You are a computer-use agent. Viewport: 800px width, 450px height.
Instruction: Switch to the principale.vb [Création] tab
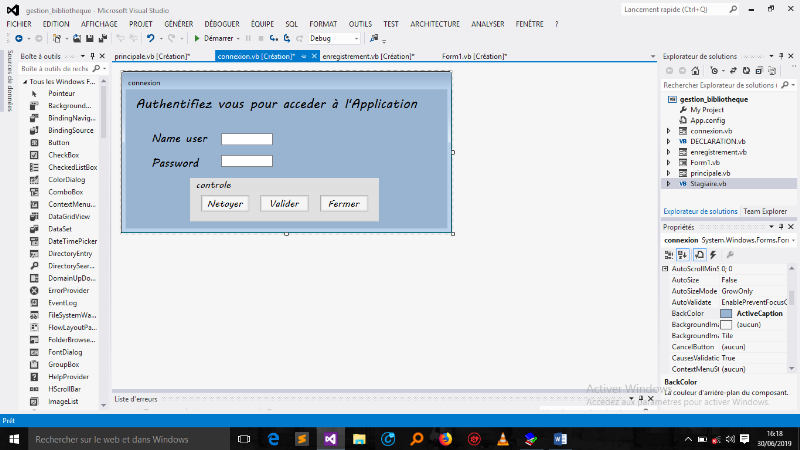coord(152,56)
